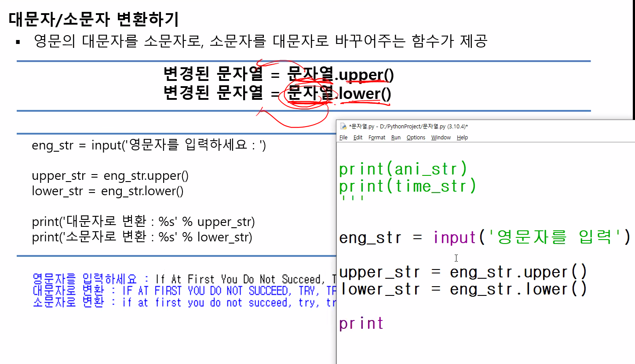Click the blue output line 대문자로 변환

coord(184,291)
